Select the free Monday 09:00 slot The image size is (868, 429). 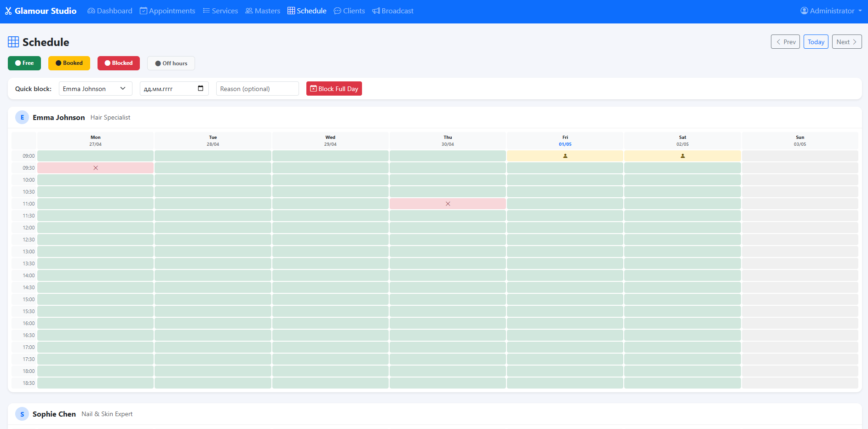96,156
